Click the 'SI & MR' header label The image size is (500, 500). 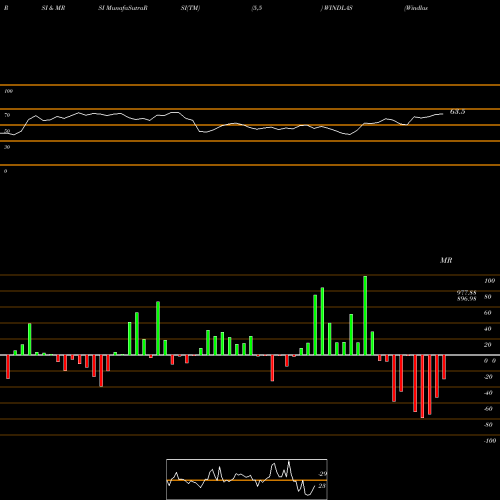[x=53, y=8]
